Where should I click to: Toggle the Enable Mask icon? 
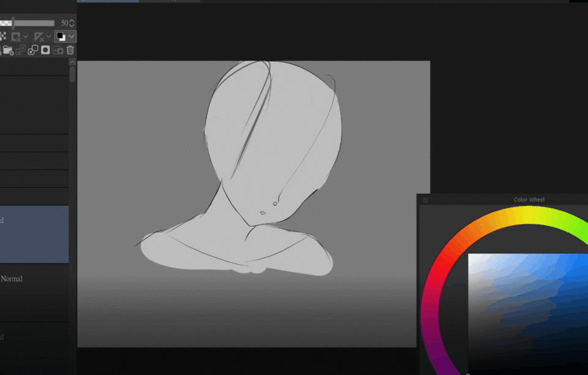(x=16, y=37)
